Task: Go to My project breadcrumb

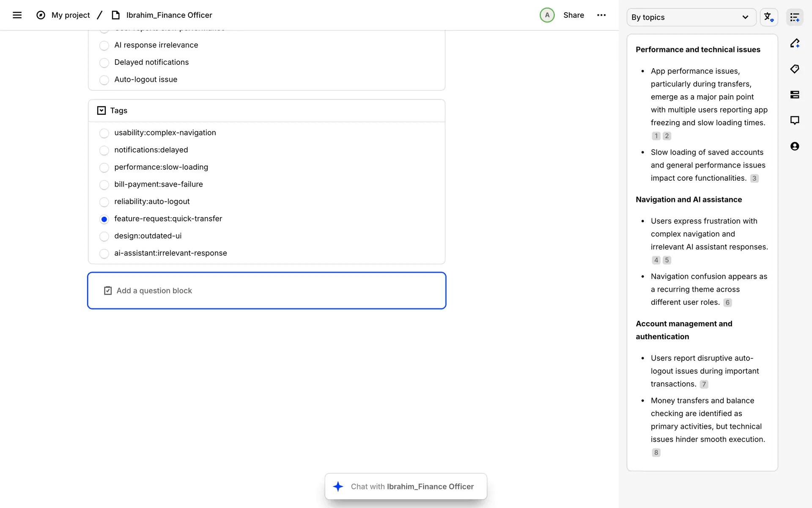Action: click(70, 15)
